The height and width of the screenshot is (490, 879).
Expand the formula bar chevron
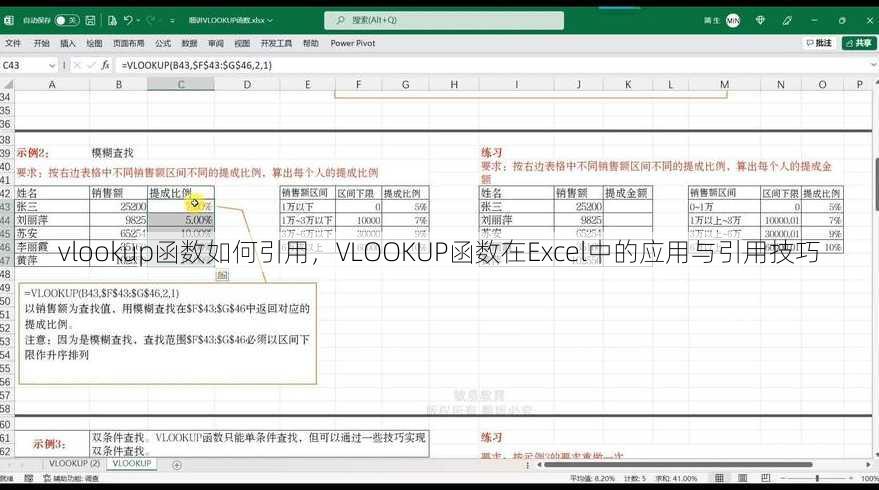click(x=872, y=66)
